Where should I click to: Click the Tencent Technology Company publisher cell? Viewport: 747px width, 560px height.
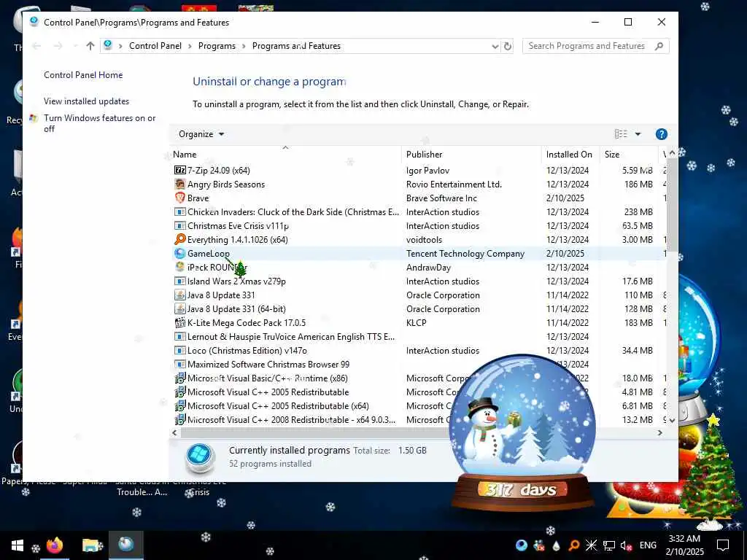[x=465, y=253]
